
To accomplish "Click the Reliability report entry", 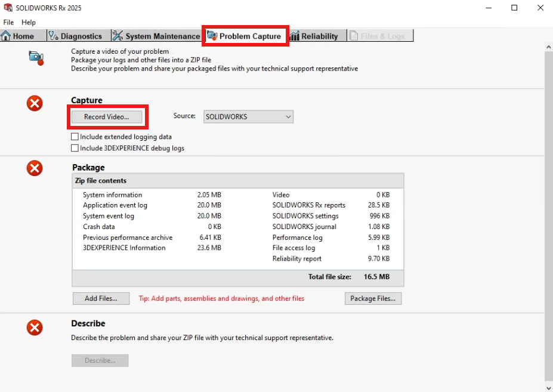I will coord(297,258).
